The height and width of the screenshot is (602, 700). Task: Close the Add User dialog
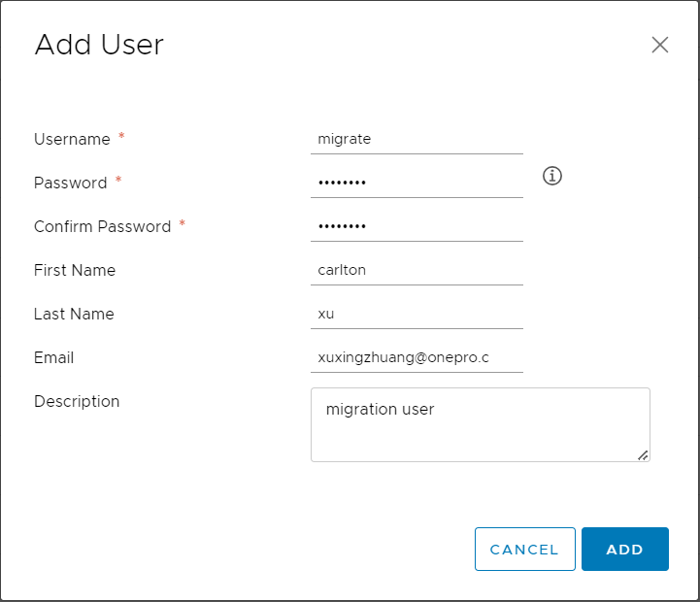coord(660,45)
